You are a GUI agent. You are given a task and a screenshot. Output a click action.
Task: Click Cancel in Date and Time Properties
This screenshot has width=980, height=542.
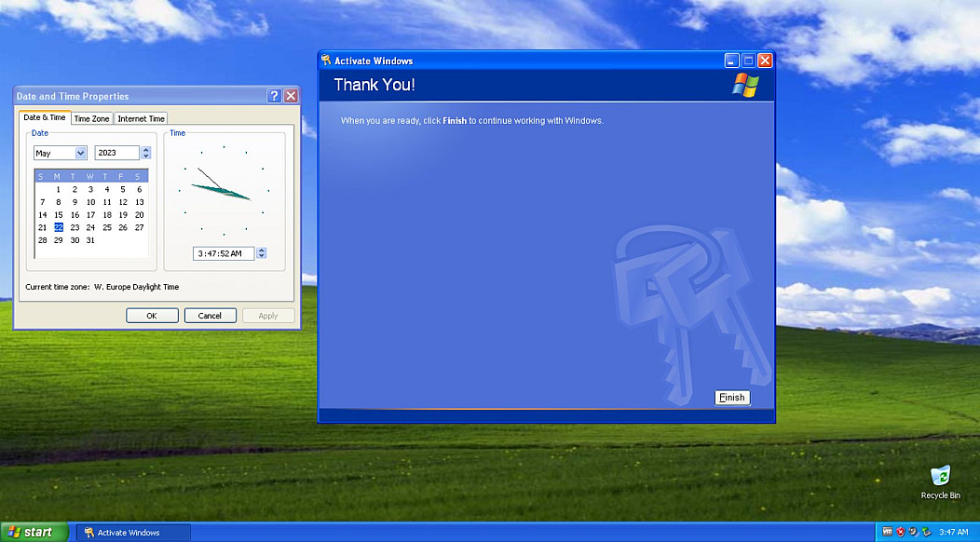[x=210, y=316]
